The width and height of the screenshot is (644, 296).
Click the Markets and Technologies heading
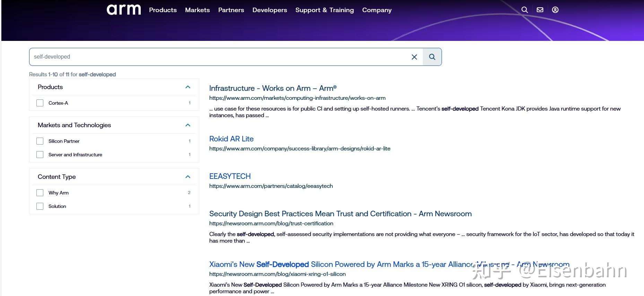[74, 125]
